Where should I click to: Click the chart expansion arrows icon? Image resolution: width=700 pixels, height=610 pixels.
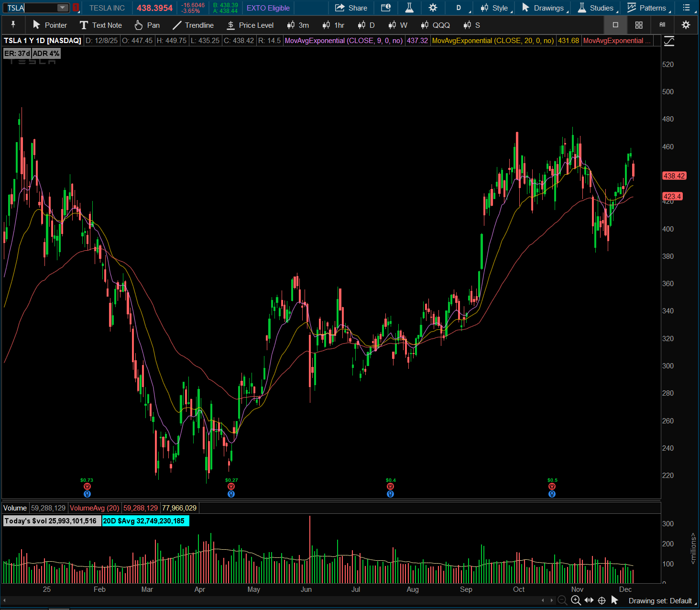(x=589, y=600)
